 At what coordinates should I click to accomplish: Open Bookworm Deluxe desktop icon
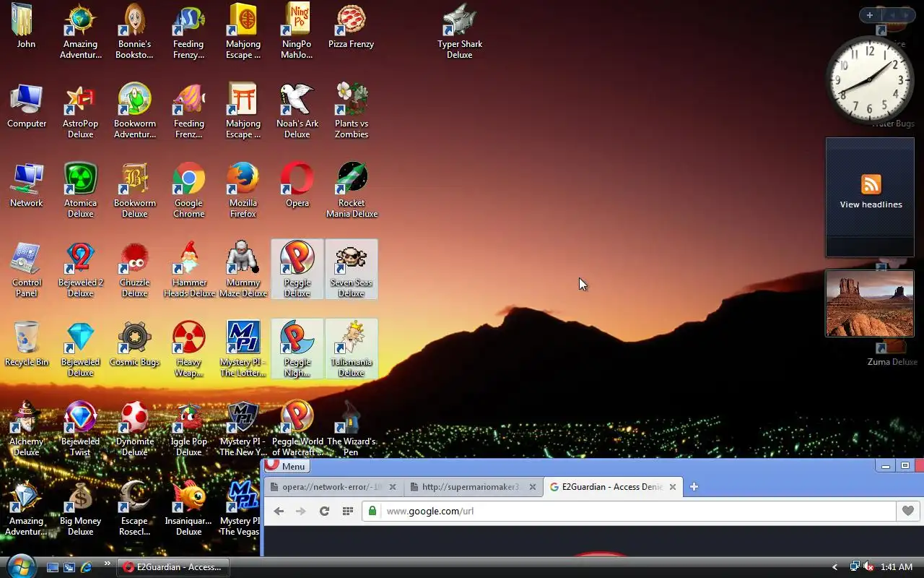(134, 190)
